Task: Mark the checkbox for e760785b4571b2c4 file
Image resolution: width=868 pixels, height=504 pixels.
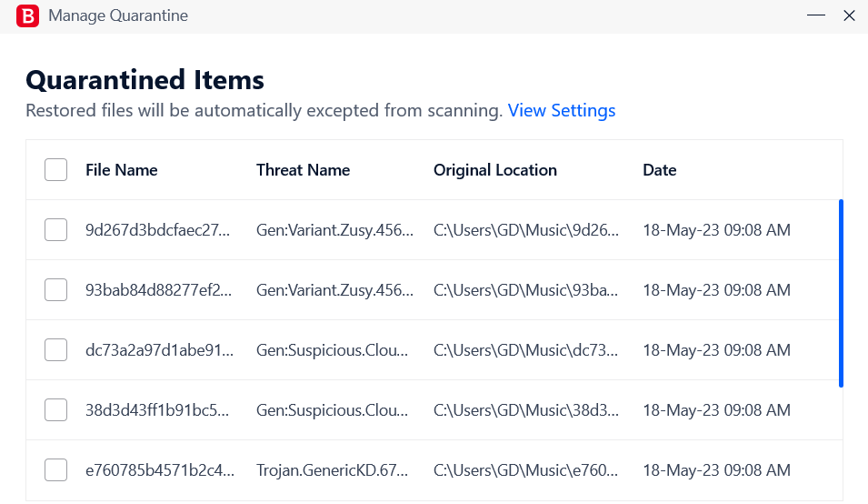Action: pos(56,469)
